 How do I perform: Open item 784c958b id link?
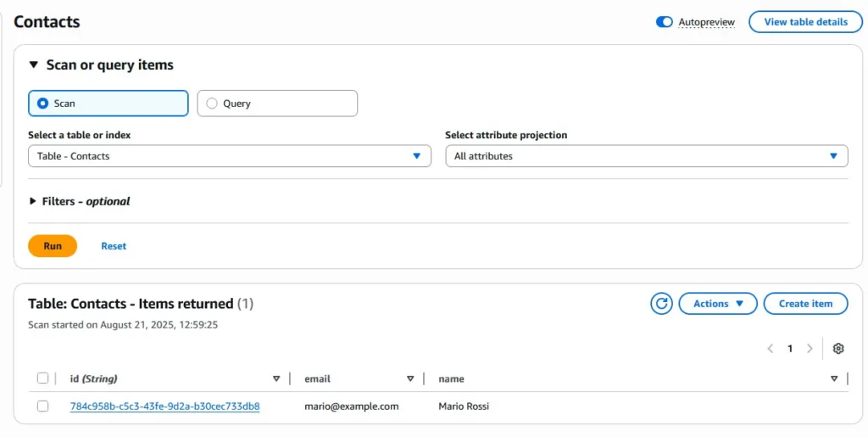tap(164, 406)
